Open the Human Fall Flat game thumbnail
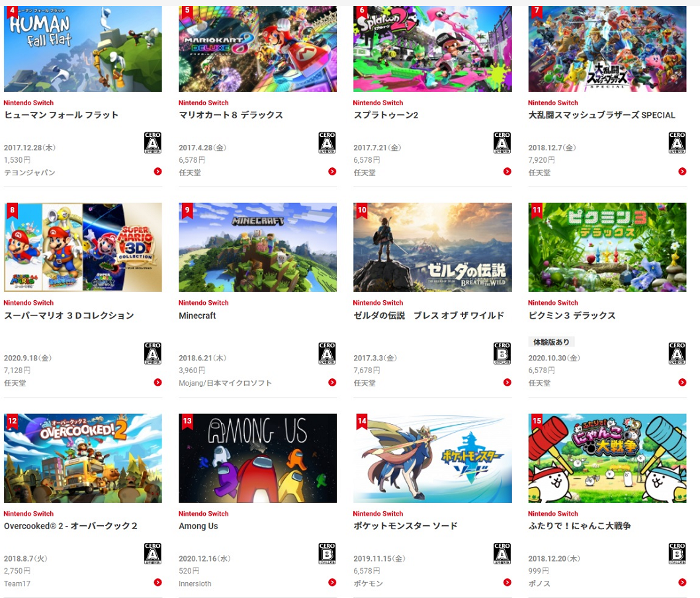Screen dimensions: 700x598 (x=83, y=49)
